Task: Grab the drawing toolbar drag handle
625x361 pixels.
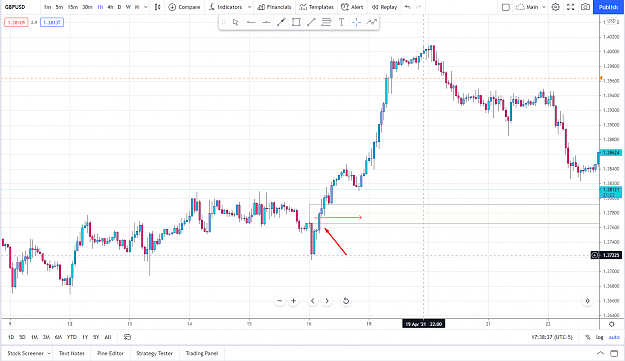Action: pyautogui.click(x=224, y=22)
